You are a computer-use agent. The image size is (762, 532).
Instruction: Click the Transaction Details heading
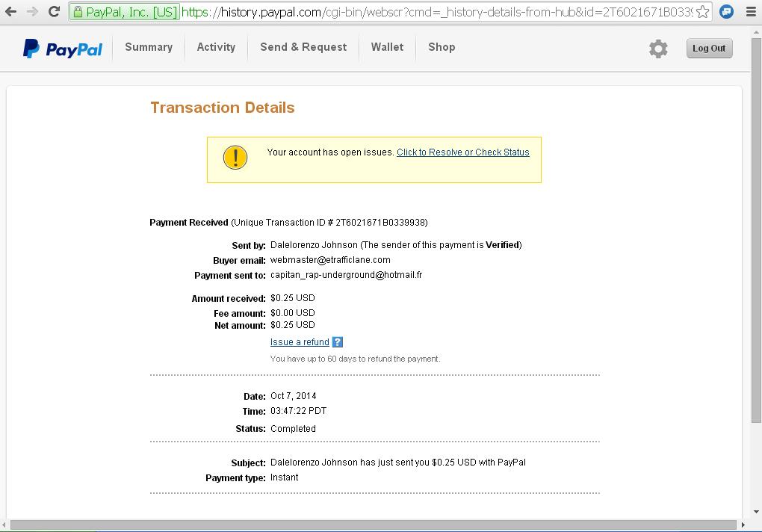(223, 108)
